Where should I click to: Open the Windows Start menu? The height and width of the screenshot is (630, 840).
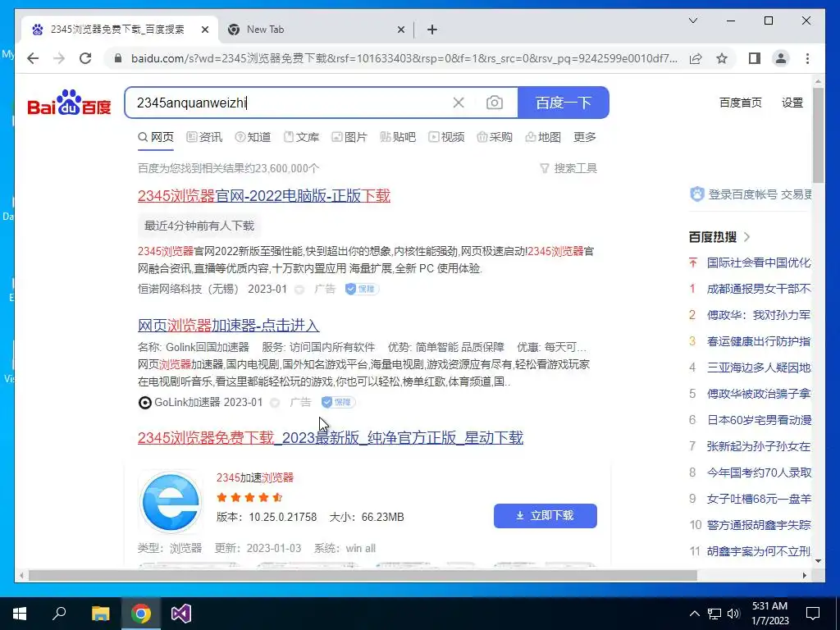click(x=20, y=614)
